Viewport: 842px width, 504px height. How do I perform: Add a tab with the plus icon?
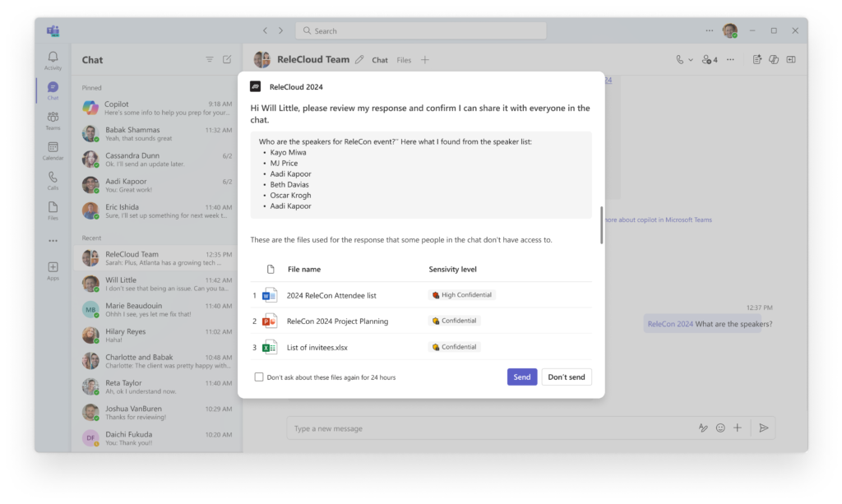pyautogui.click(x=425, y=59)
